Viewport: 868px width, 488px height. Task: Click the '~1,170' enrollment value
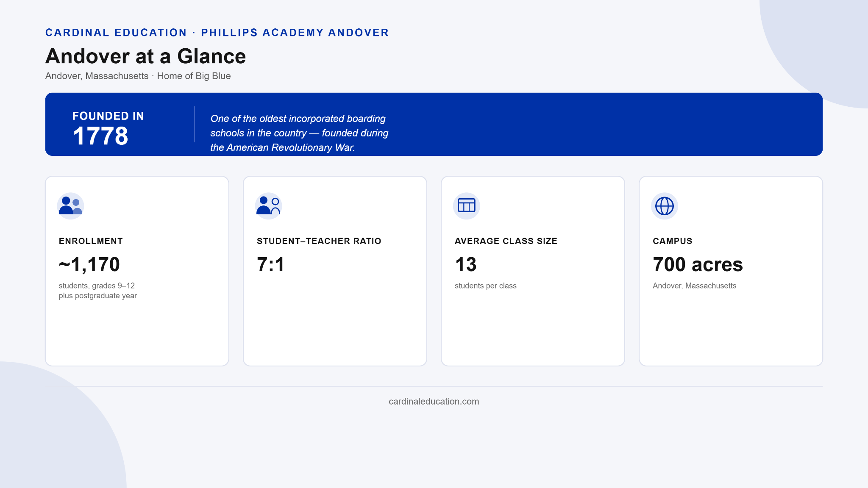coord(89,264)
